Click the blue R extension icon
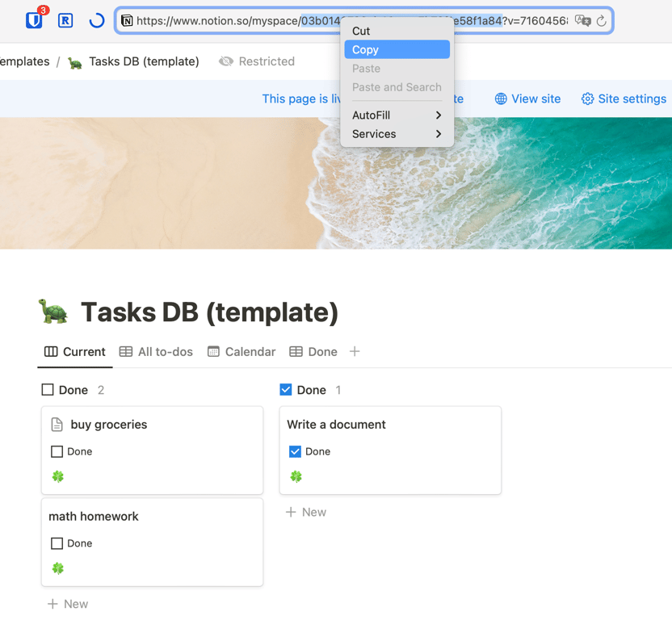This screenshot has height=620, width=672. 65,20
